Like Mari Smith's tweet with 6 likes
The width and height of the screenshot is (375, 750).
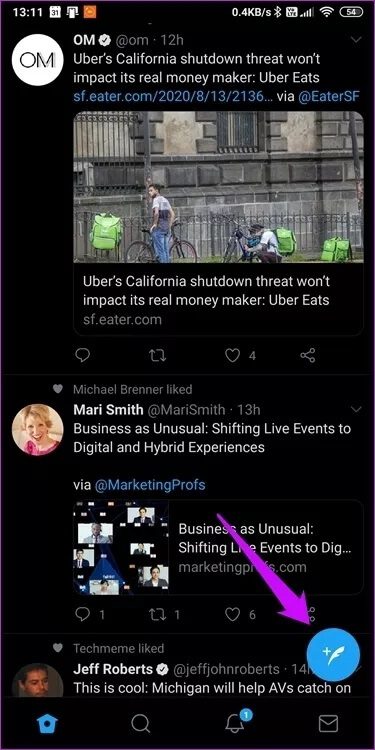(x=232, y=615)
